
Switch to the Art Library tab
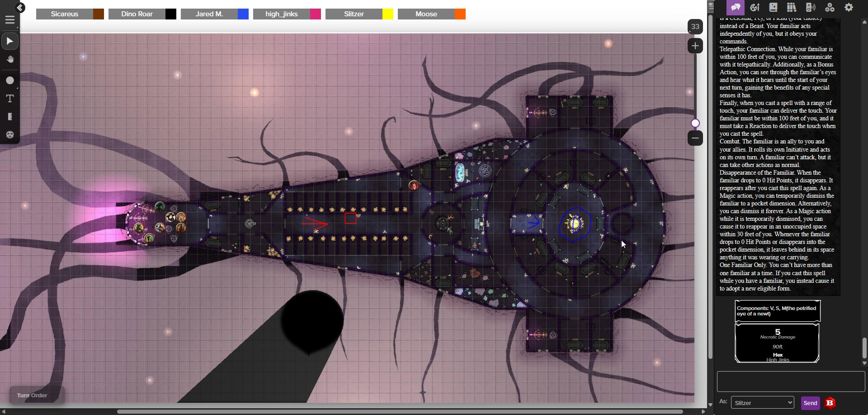pyautogui.click(x=755, y=8)
